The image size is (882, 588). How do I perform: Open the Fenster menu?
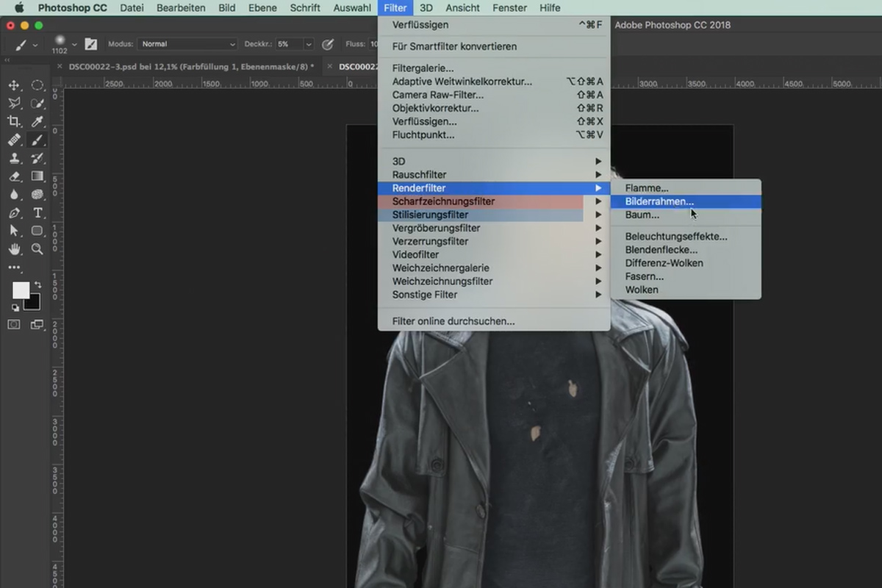(x=510, y=8)
